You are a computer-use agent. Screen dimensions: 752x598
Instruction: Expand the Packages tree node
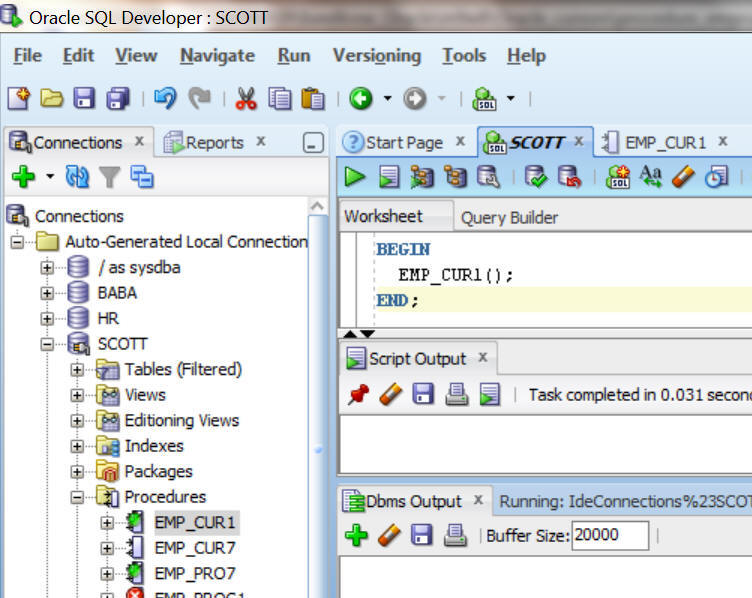click(77, 471)
